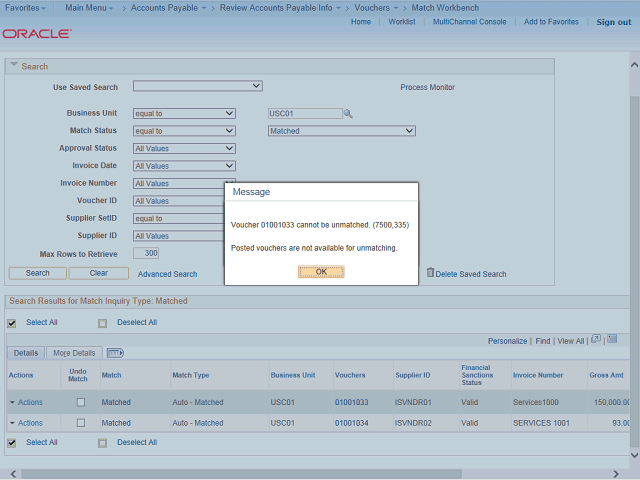Open Vouchers breadcrumb menu
Screen dimensions: 640x480
pos(376,8)
